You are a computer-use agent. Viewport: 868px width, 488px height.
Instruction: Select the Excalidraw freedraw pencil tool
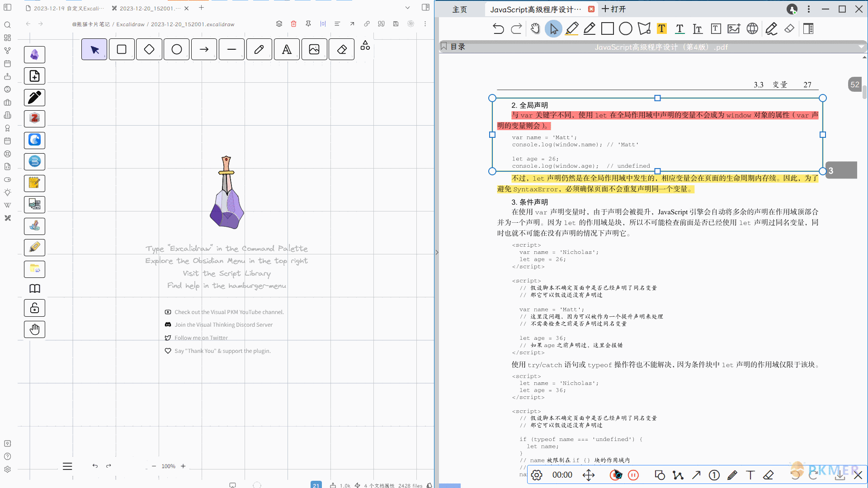pyautogui.click(x=259, y=49)
